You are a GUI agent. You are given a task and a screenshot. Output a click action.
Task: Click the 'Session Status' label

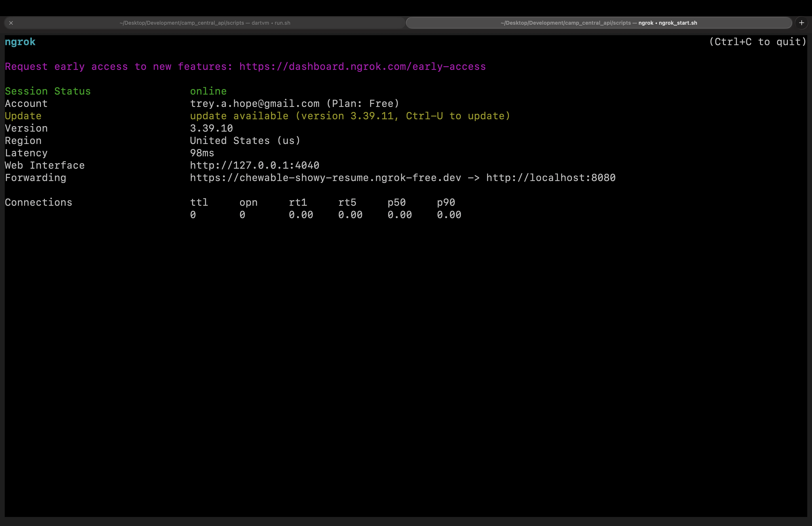pyautogui.click(x=48, y=91)
